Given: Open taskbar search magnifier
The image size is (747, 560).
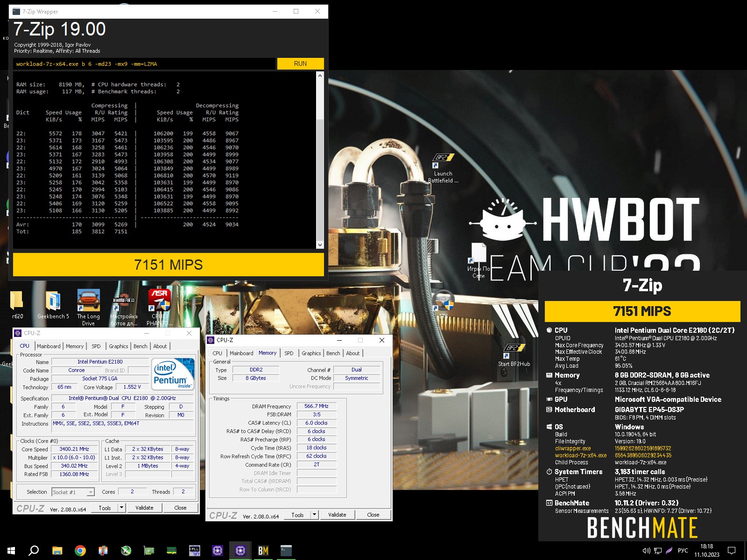Looking at the screenshot, I should point(34,551).
